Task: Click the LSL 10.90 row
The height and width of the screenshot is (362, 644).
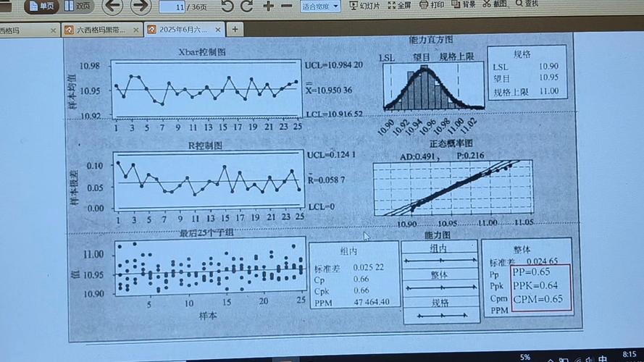Action: pyautogui.click(x=525, y=67)
